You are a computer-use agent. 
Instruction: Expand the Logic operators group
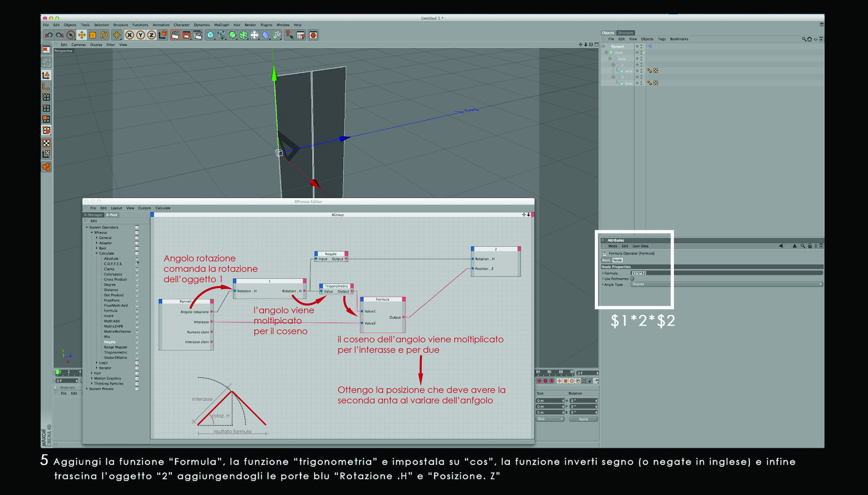point(97,363)
